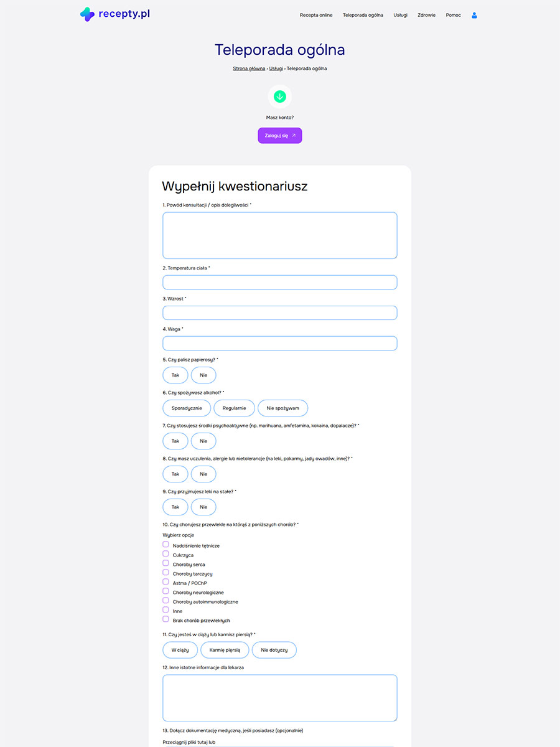Click into the Waga input field

pyautogui.click(x=280, y=344)
